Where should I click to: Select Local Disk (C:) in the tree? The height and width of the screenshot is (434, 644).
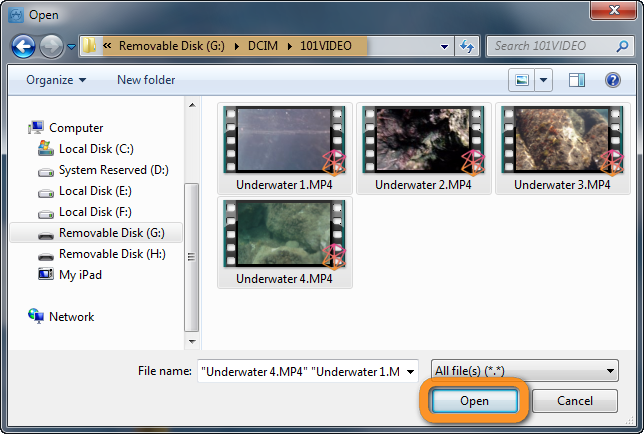96,149
